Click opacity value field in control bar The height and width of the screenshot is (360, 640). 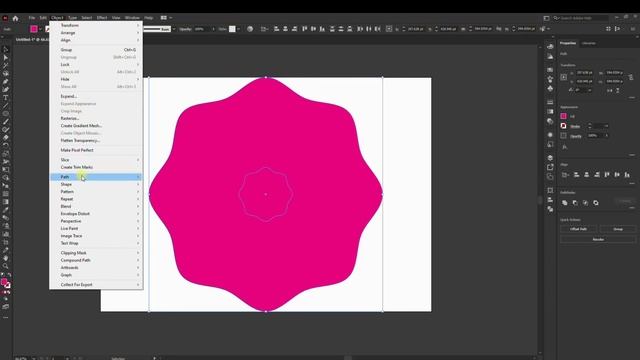click(x=202, y=29)
